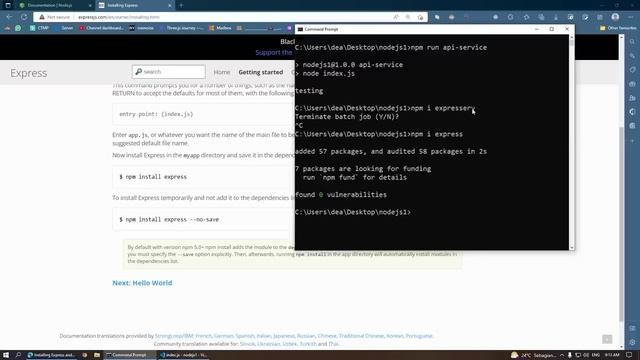Click the entry point: (index.js) code line
Screen dimensions: 640x360
pos(156,114)
